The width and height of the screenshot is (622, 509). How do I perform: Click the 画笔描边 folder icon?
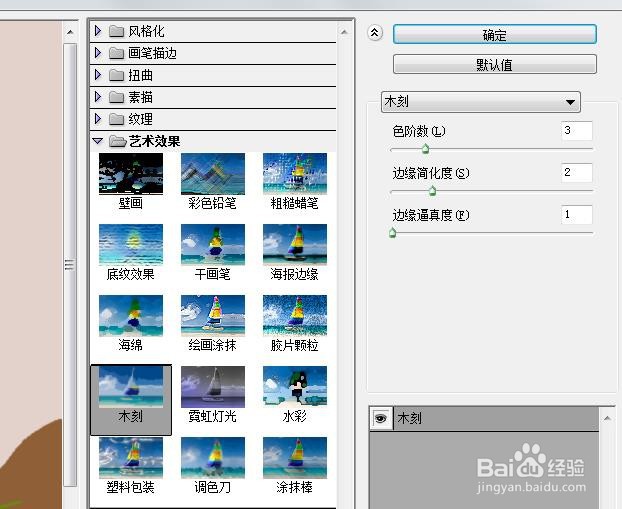point(116,53)
